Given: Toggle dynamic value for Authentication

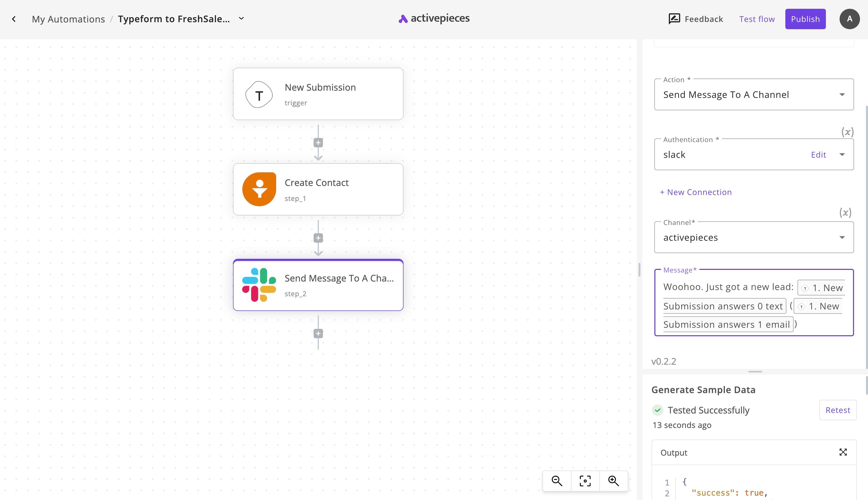Looking at the screenshot, I should coord(847,132).
